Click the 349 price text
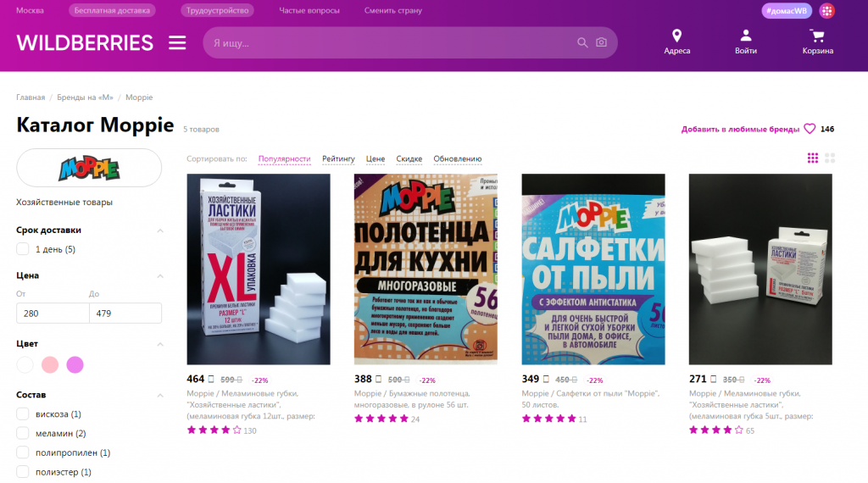The width and height of the screenshot is (868, 483). (x=531, y=379)
